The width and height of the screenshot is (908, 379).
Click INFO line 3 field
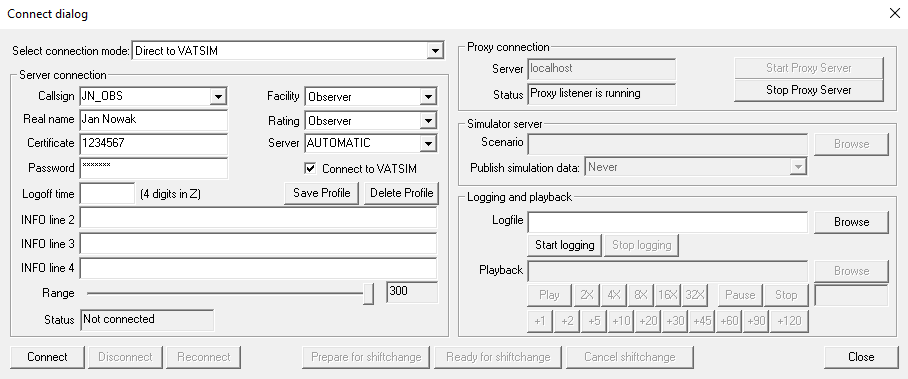coord(258,243)
